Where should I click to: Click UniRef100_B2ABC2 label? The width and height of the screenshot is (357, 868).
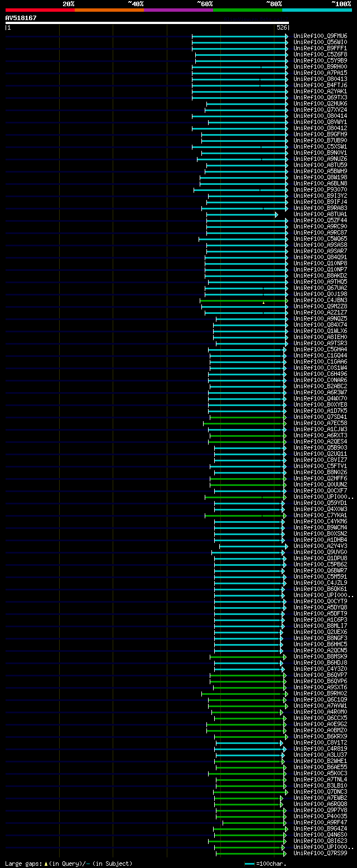pyautogui.click(x=320, y=387)
